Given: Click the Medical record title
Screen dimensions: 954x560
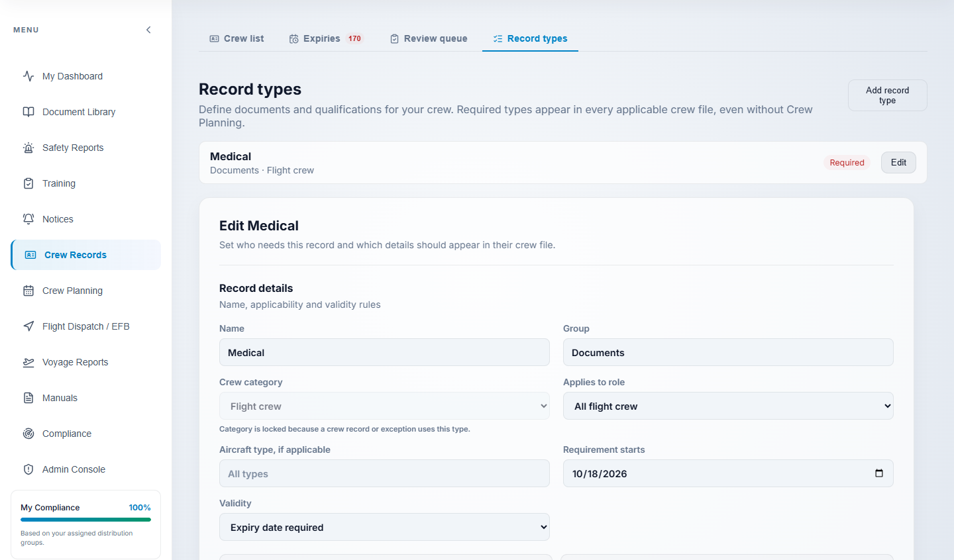Looking at the screenshot, I should [x=231, y=156].
